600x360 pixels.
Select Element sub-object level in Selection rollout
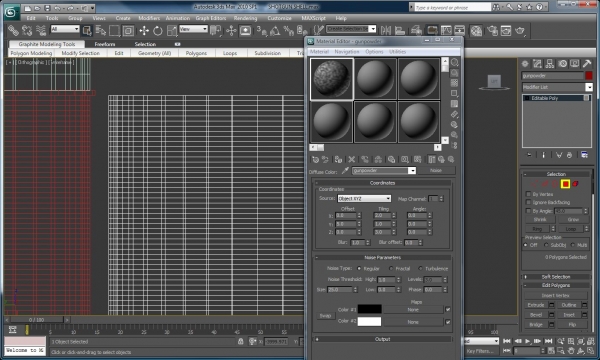pos(575,184)
